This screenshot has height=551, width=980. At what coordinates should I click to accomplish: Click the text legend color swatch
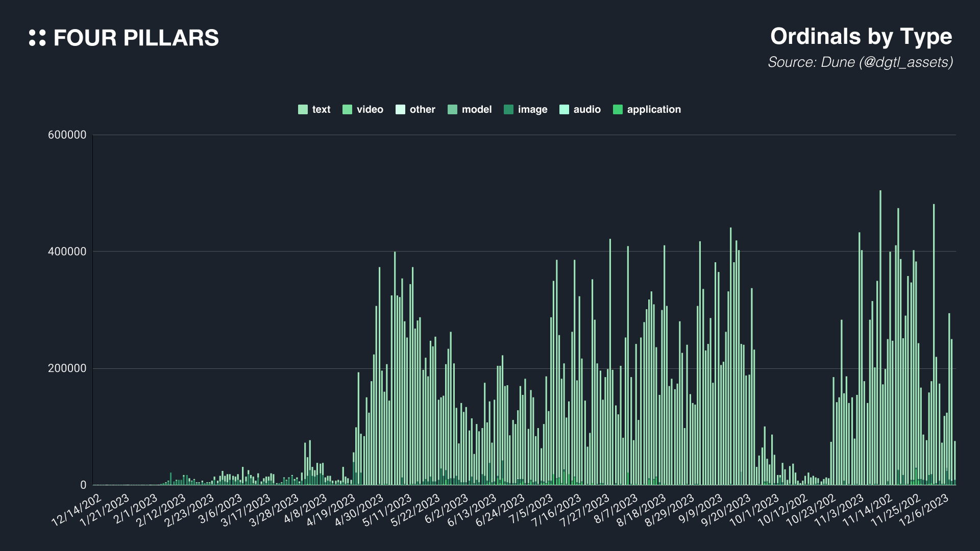pyautogui.click(x=303, y=110)
